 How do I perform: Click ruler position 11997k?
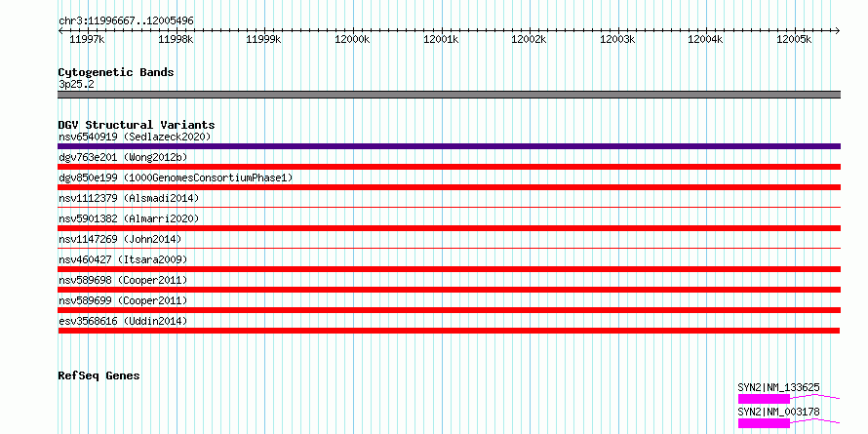pyautogui.click(x=88, y=40)
